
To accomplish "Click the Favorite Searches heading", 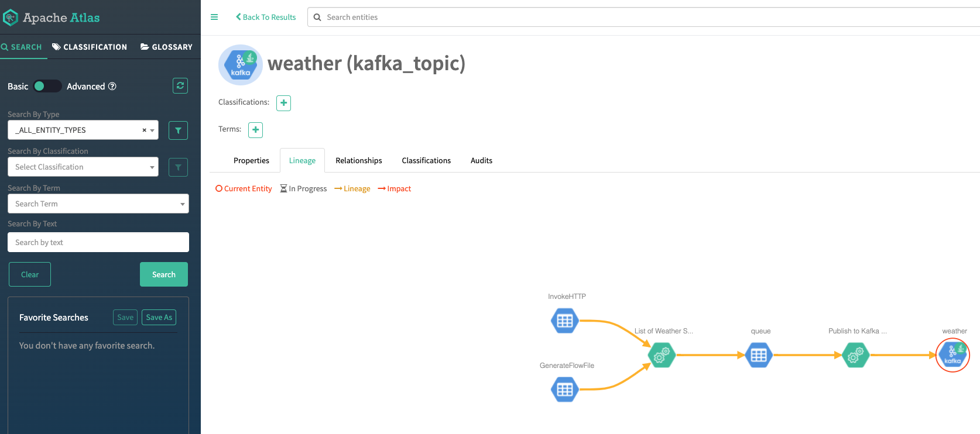I will (54, 317).
